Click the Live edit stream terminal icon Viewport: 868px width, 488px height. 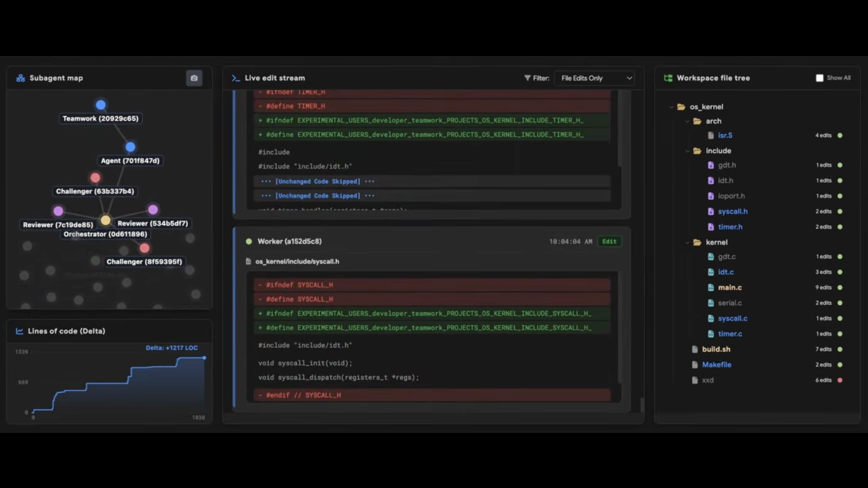[x=235, y=78]
